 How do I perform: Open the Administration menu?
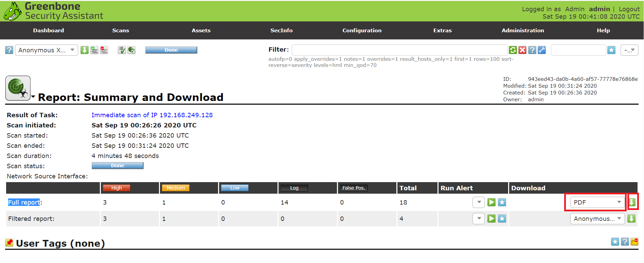[x=523, y=31]
